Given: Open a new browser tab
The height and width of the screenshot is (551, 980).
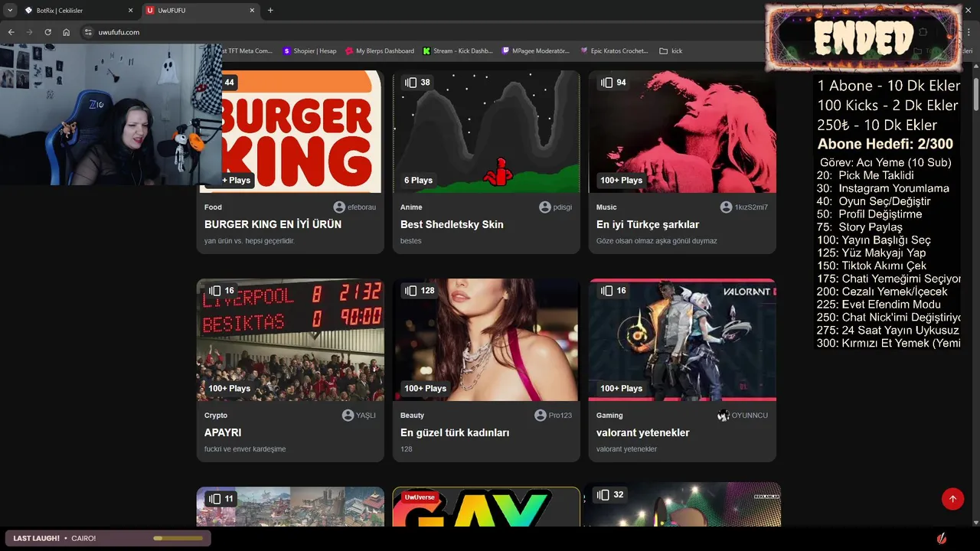Looking at the screenshot, I should click(270, 10).
